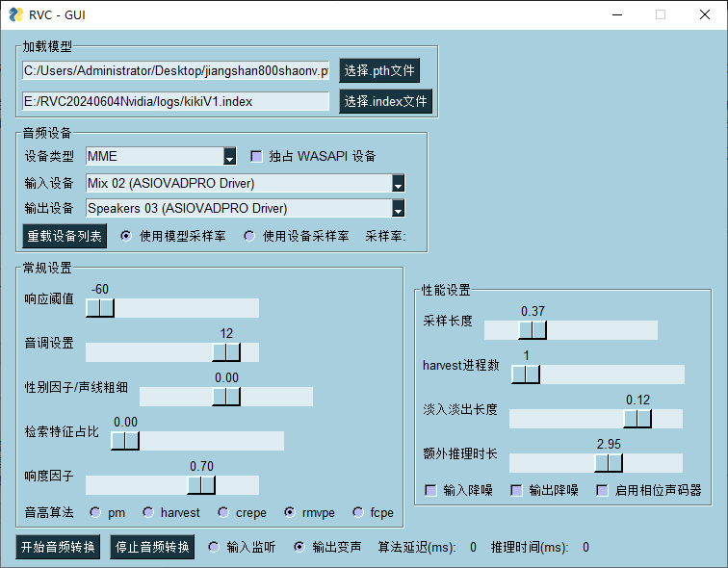Click the 额外推理时长 slider handle at 2.95
The width and height of the screenshot is (728, 568).
(x=609, y=463)
